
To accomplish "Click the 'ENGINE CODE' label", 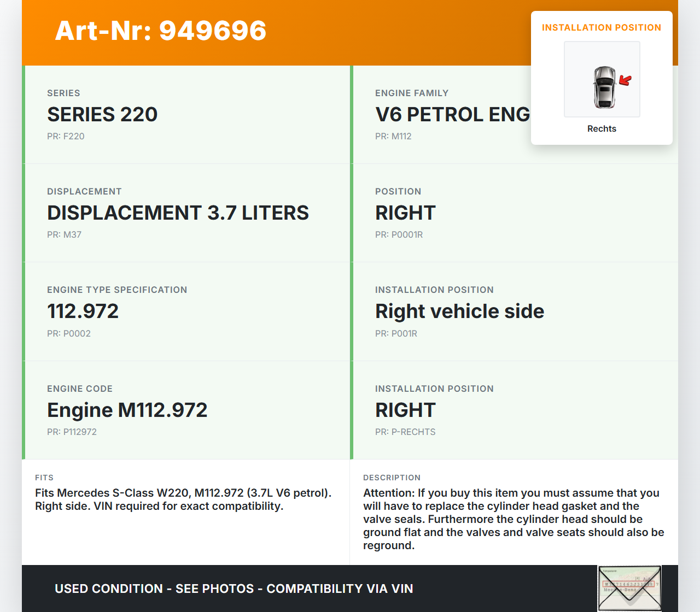I will point(80,389).
